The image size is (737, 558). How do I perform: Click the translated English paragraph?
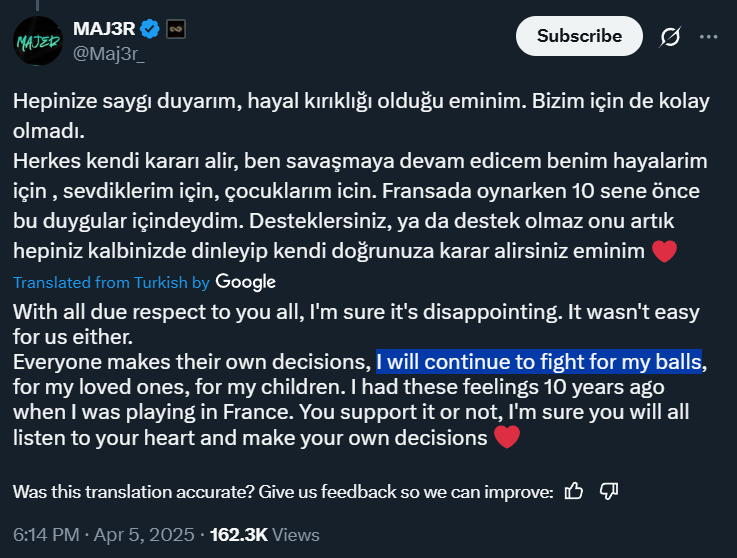point(360,375)
